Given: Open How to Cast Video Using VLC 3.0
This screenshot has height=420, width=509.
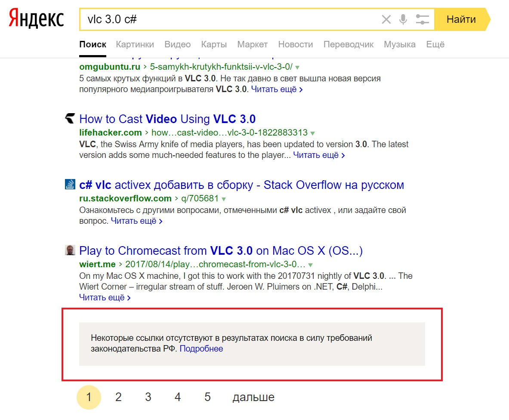Looking at the screenshot, I should coord(167,119).
